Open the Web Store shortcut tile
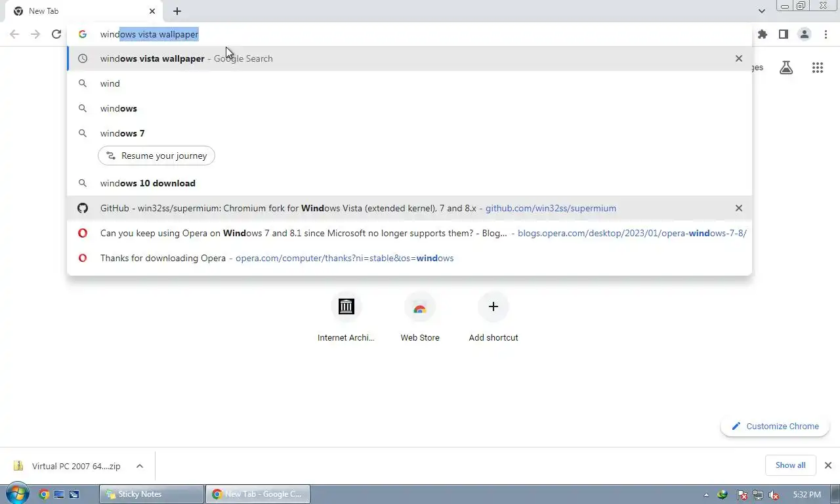Screen dimensions: 840x504 420,318
